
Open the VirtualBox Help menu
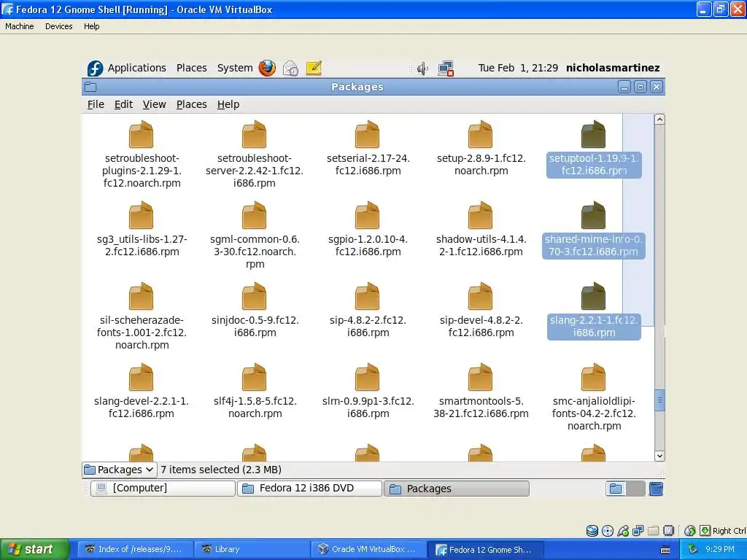click(91, 26)
